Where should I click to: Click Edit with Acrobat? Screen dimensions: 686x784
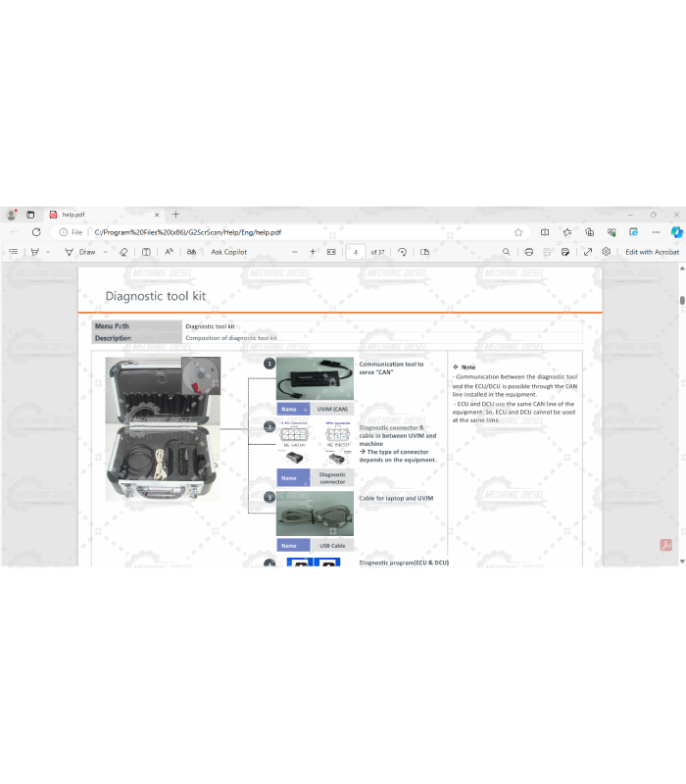pyautogui.click(x=652, y=252)
